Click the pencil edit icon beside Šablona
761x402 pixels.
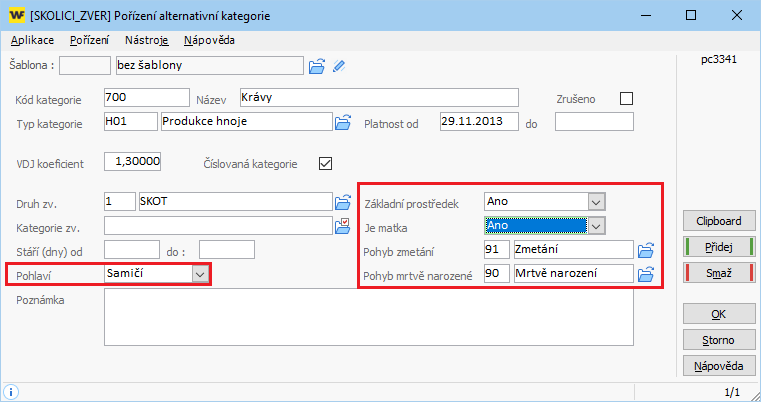[339, 67]
